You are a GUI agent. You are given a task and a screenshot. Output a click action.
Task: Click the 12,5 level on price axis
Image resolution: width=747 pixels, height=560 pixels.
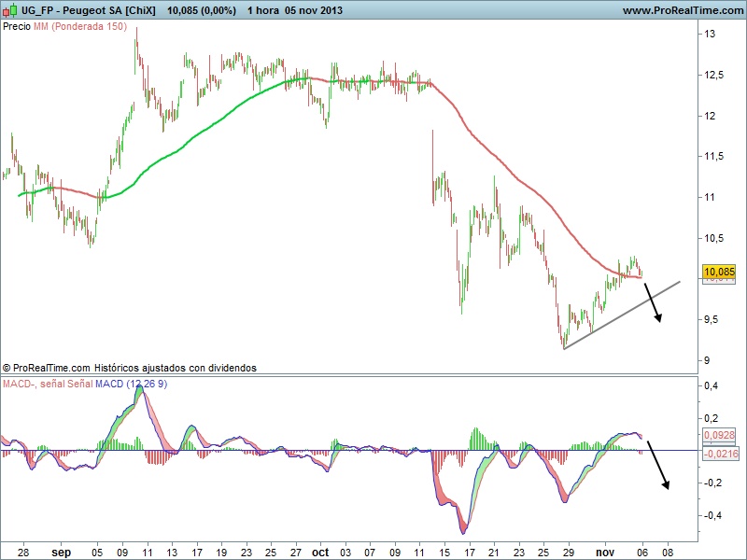click(x=713, y=75)
